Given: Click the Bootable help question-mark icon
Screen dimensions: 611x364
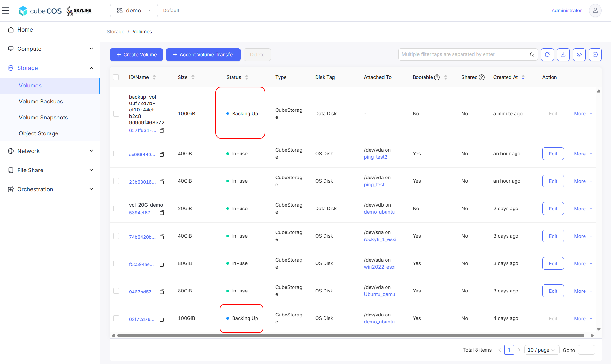Looking at the screenshot, I should point(437,77).
